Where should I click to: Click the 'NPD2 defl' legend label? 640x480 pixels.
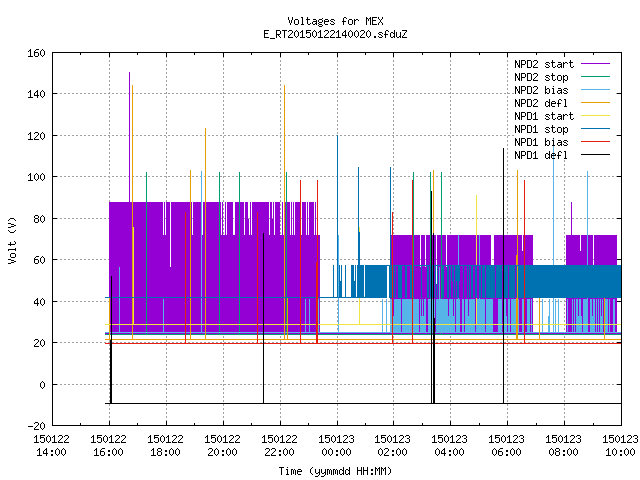[541, 103]
